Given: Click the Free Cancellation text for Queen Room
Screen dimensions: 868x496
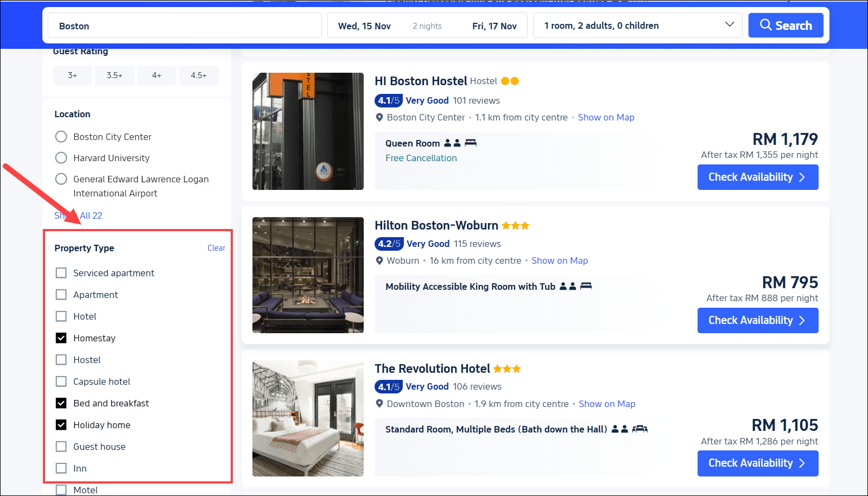Looking at the screenshot, I should point(421,158).
